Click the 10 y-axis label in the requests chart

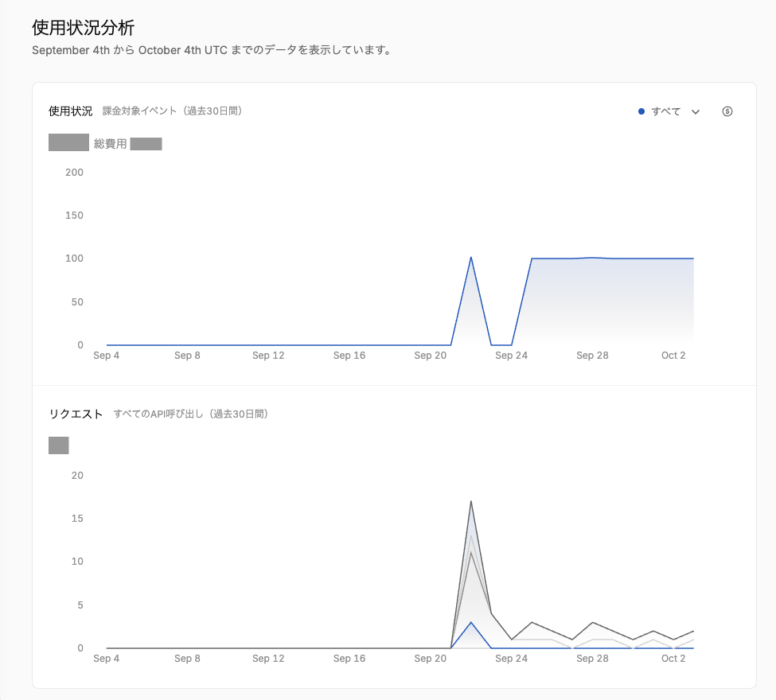tap(77, 562)
